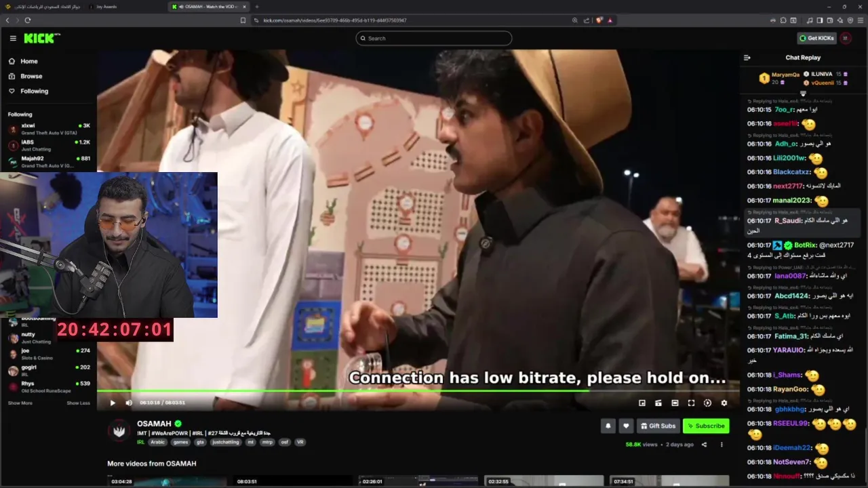Expand list with Show More
This screenshot has height=488, width=868.
(x=20, y=403)
